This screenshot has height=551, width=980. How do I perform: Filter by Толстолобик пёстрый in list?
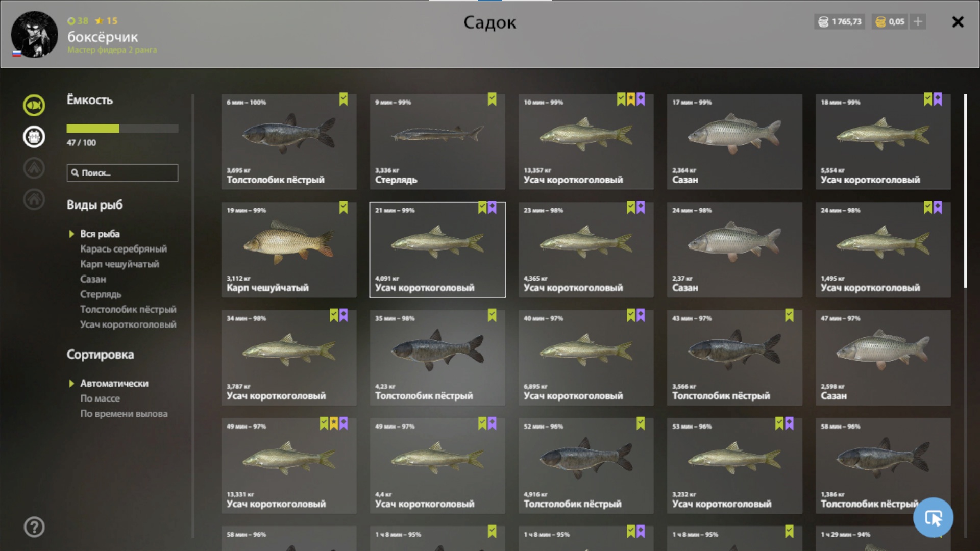[x=128, y=309]
